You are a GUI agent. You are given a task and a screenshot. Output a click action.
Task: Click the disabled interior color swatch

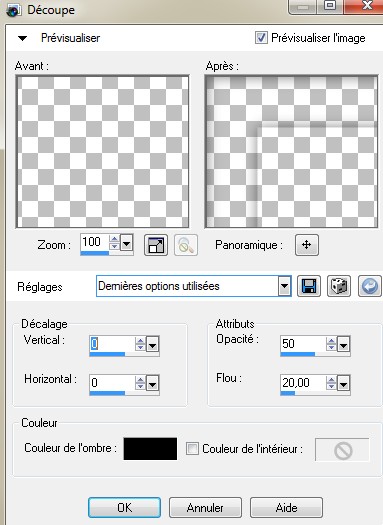(342, 450)
